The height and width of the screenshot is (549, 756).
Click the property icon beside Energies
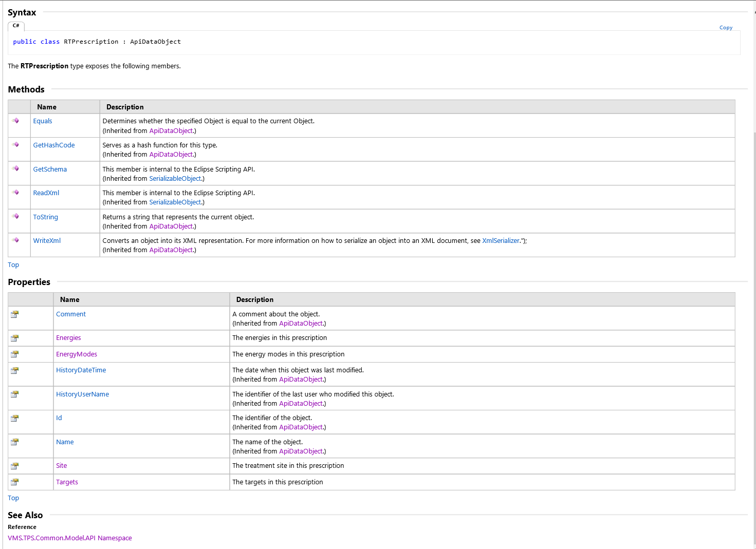15,337
